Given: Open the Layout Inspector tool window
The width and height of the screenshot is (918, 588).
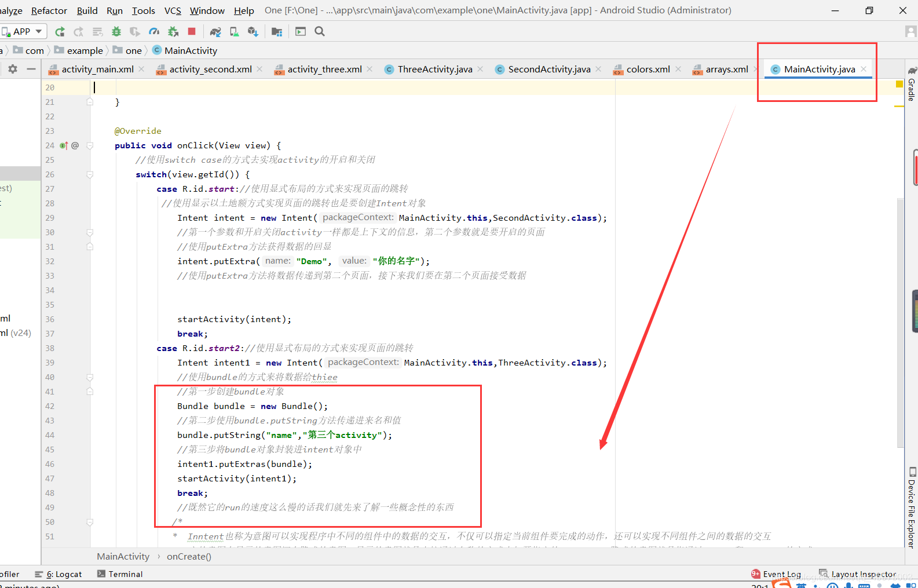Looking at the screenshot, I should pos(858,574).
